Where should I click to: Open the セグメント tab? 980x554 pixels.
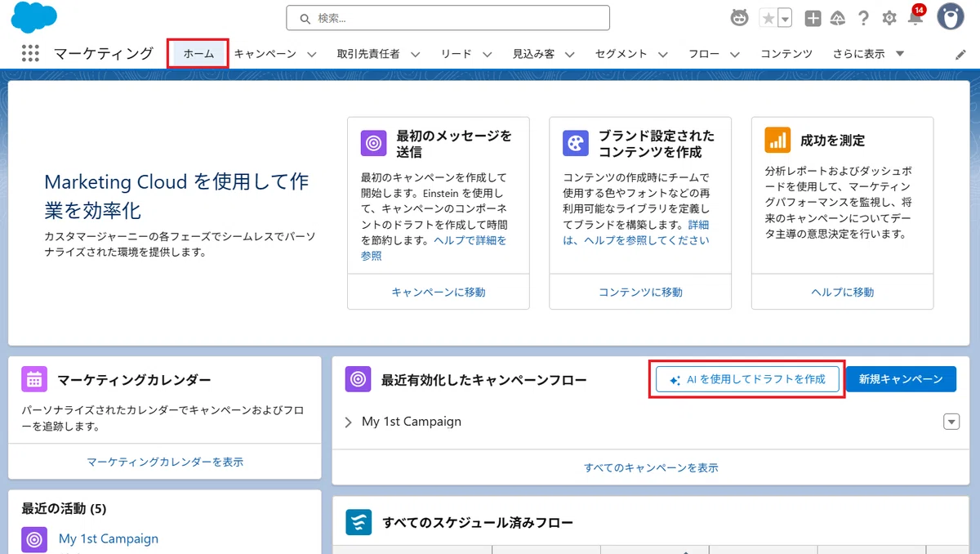621,54
